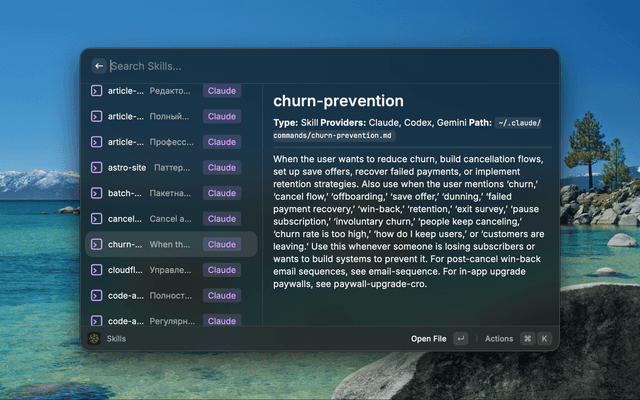Focus the Search Skills input field
Image resolution: width=640 pixels, height=400 pixels.
point(330,66)
